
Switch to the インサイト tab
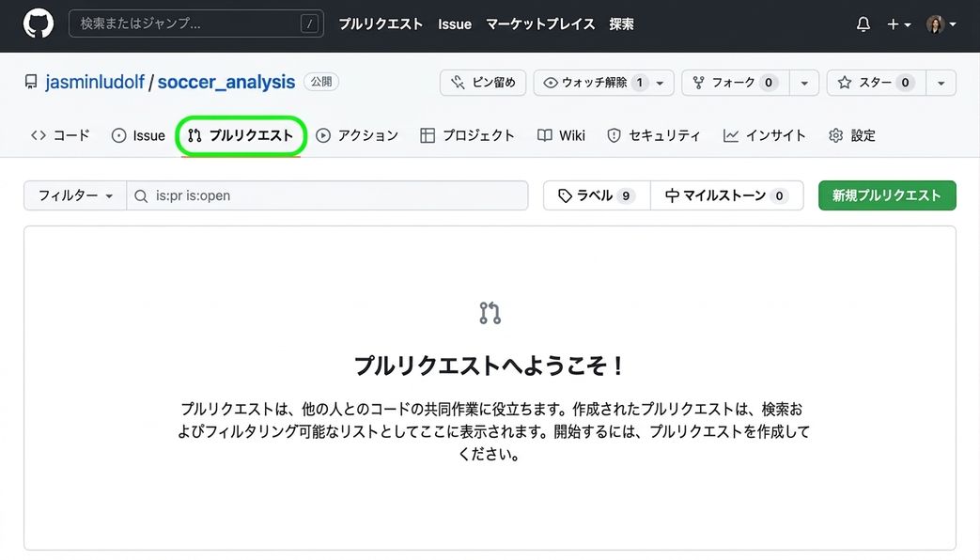(765, 135)
